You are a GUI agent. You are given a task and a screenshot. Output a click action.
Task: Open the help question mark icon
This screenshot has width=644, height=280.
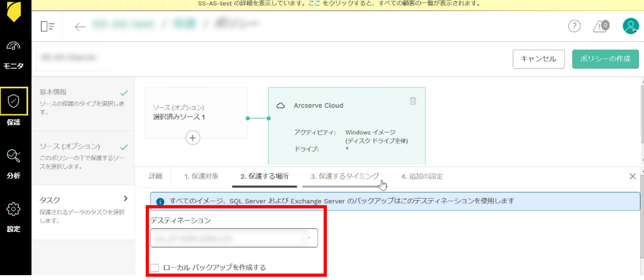click(x=574, y=26)
